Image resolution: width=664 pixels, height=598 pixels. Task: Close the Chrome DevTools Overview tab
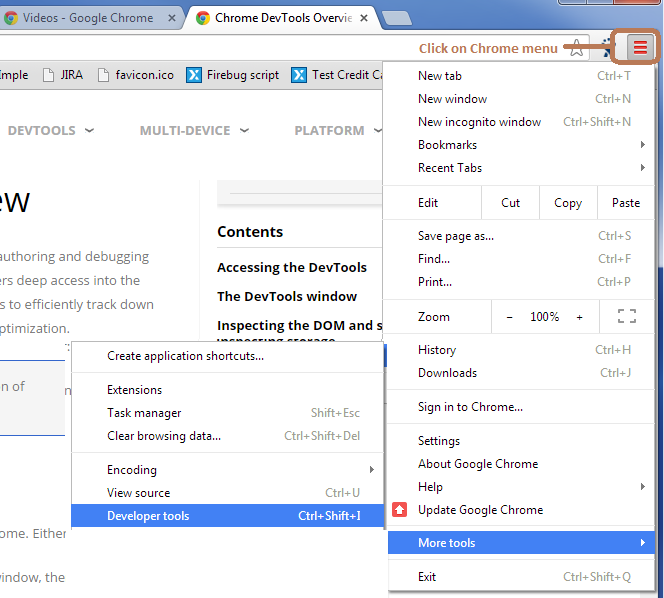363,18
